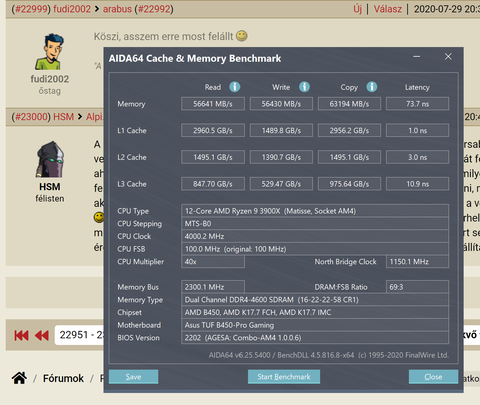480x405 pixels.
Task: Open HSM link in post header
Action: [x=64, y=117]
